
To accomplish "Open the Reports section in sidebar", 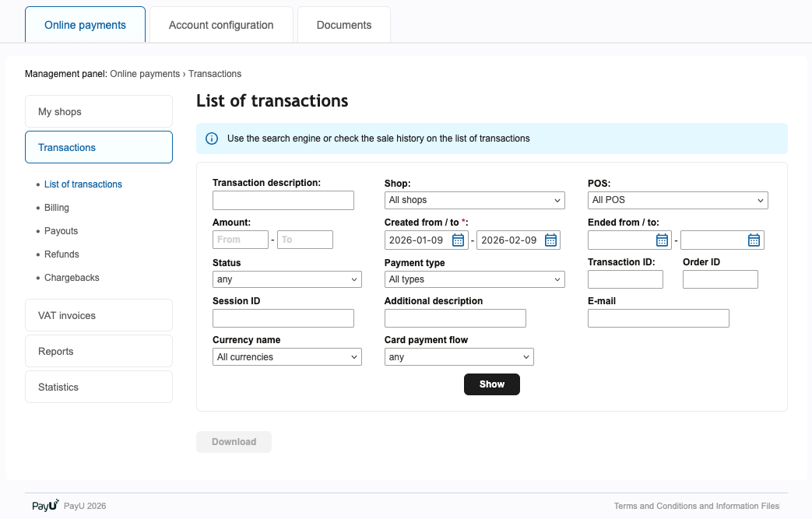I will tap(98, 352).
